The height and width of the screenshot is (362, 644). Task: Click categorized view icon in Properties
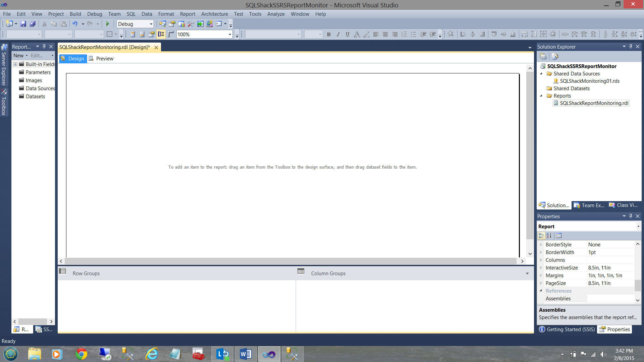point(541,236)
